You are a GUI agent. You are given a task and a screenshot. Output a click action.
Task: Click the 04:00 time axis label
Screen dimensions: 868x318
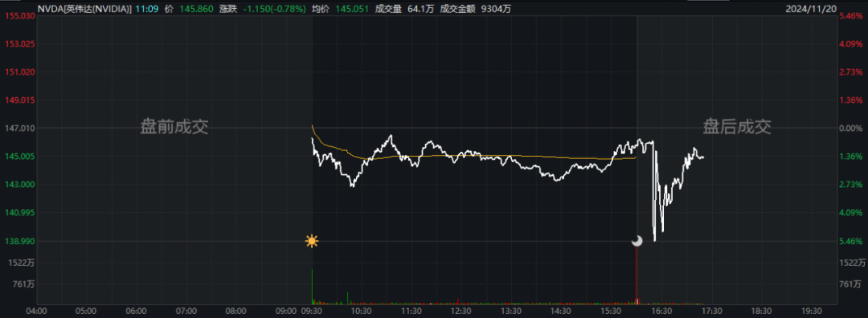37,312
